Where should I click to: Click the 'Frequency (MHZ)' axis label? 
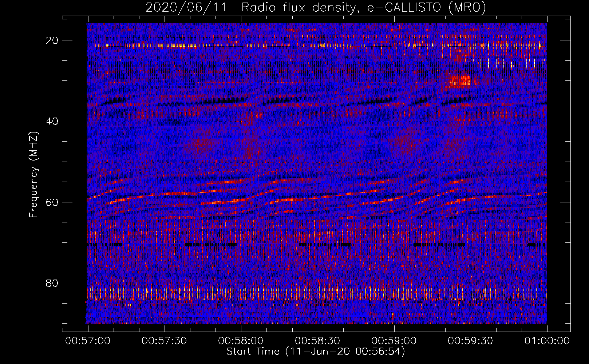pyautogui.click(x=33, y=175)
